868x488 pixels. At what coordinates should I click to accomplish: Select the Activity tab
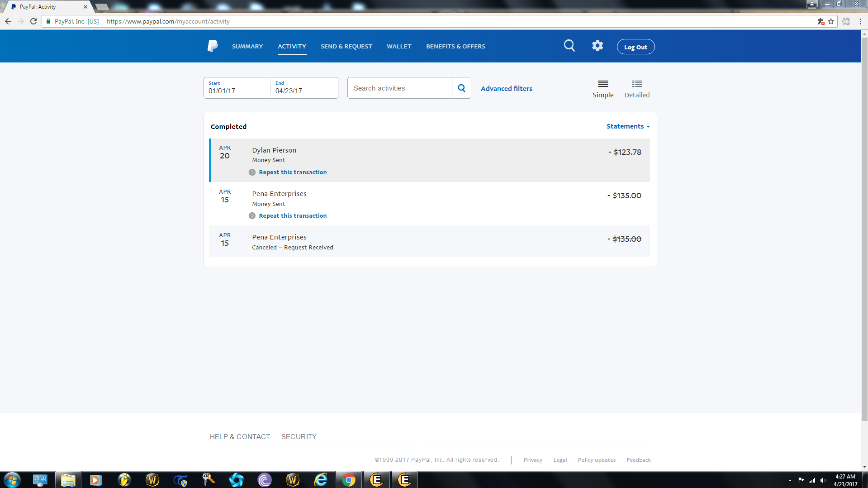pos(292,46)
